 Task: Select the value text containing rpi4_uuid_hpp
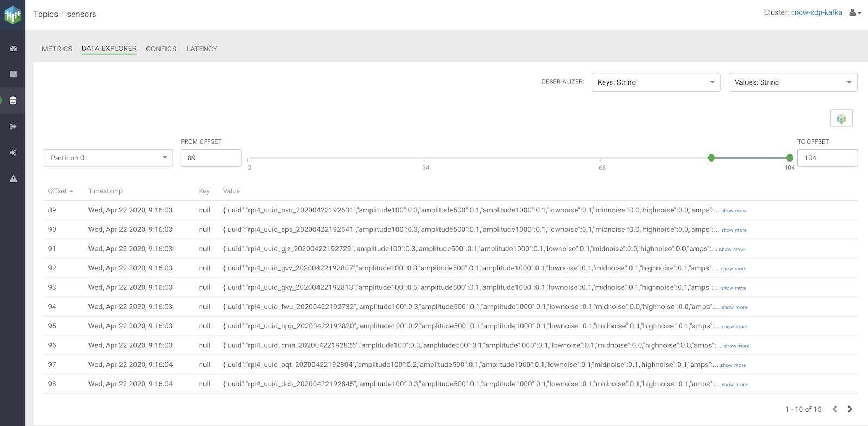(x=471, y=326)
